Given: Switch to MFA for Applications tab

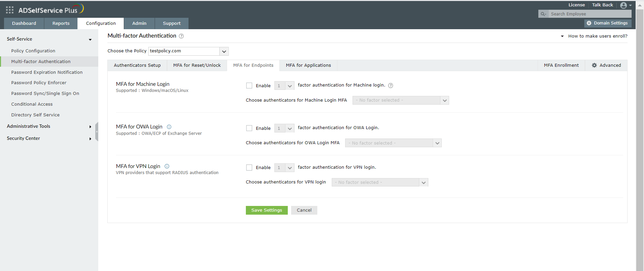Looking at the screenshot, I should 308,65.
